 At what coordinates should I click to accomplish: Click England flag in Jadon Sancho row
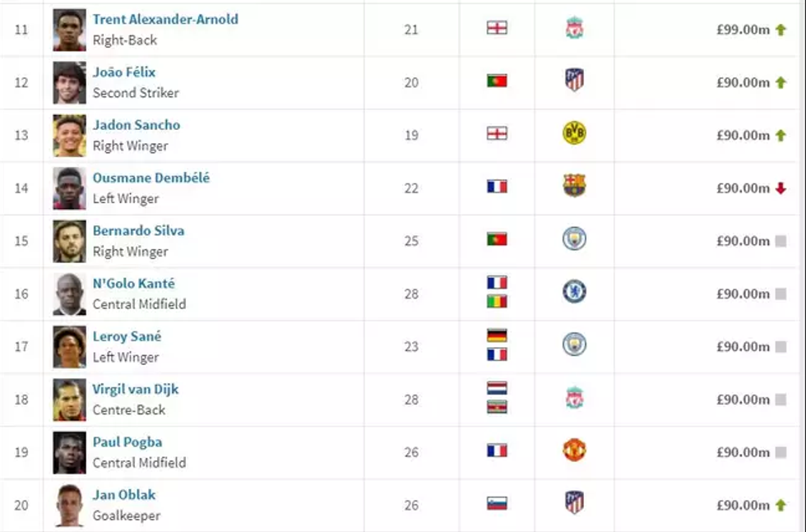497,134
